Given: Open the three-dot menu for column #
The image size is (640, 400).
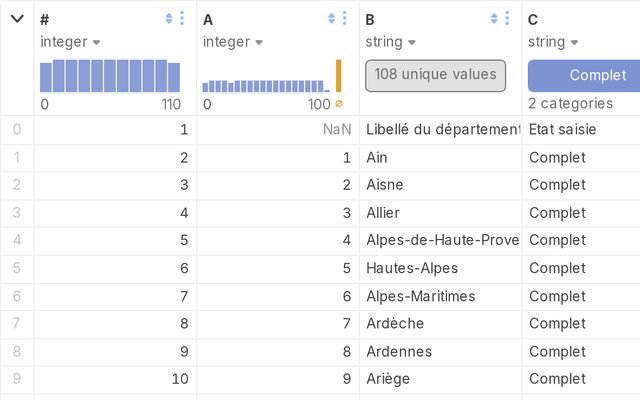Looking at the screenshot, I should point(182,19).
